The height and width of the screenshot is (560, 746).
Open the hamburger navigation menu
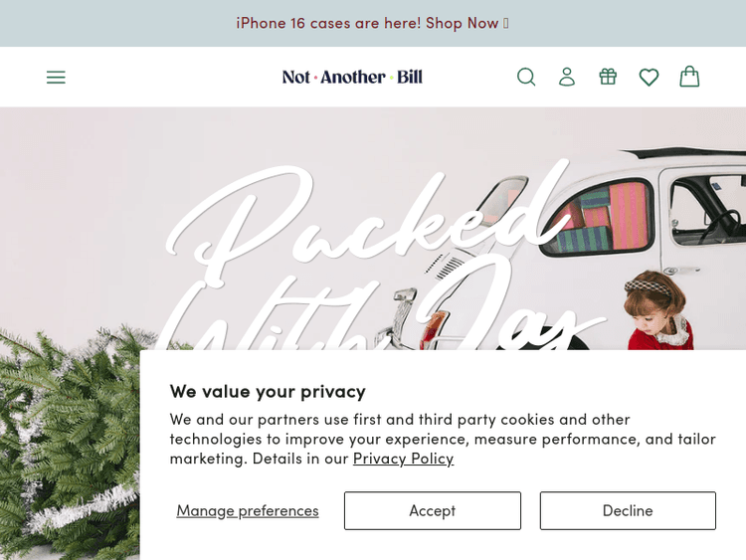point(56,77)
